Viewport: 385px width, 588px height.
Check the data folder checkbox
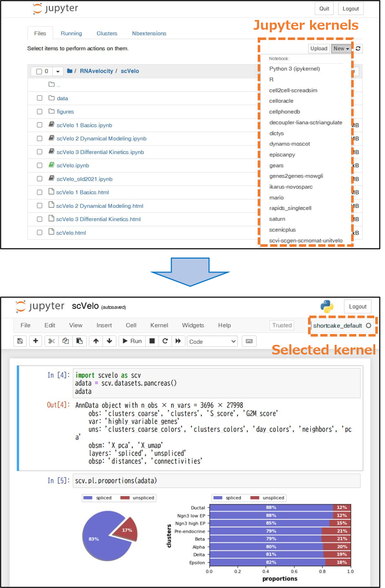click(40, 98)
